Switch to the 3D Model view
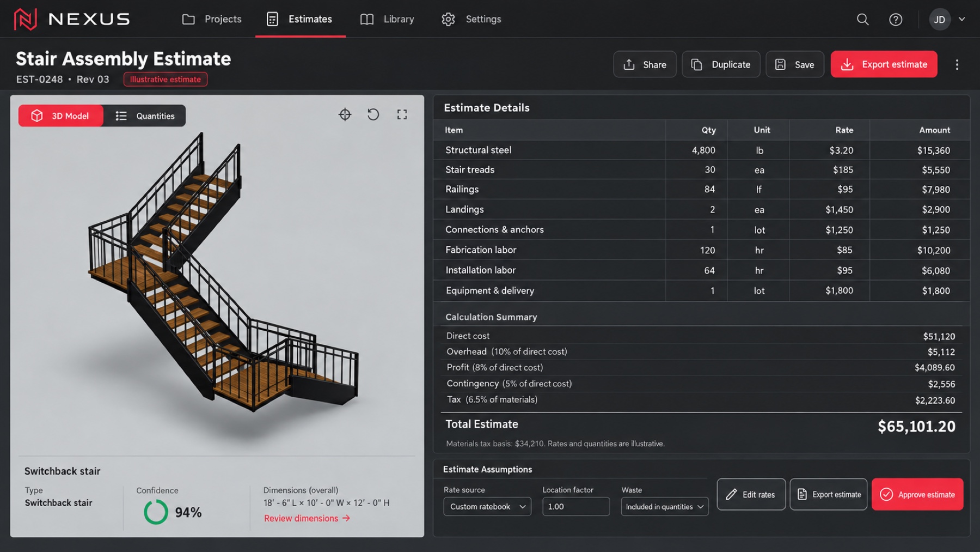980x552 pixels. [x=60, y=116]
